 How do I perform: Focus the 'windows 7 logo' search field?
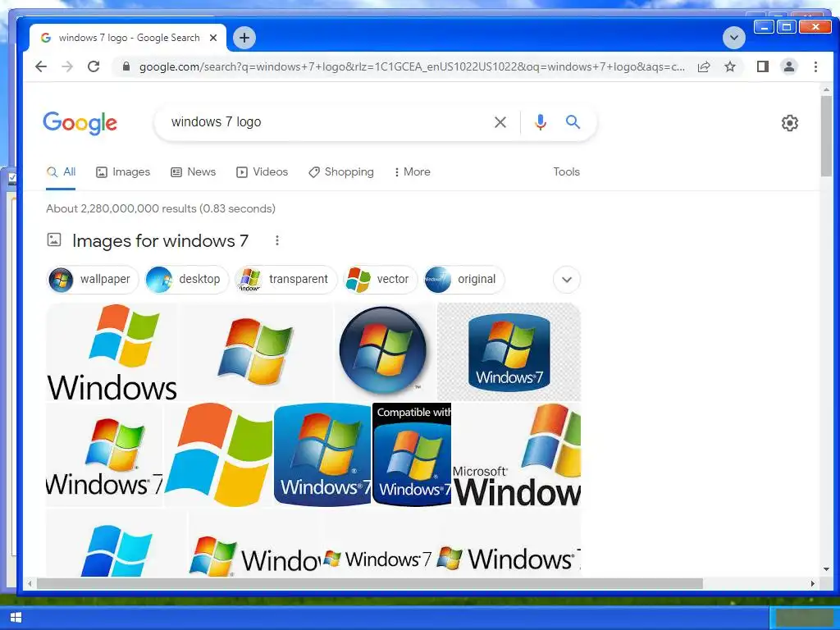coord(326,122)
